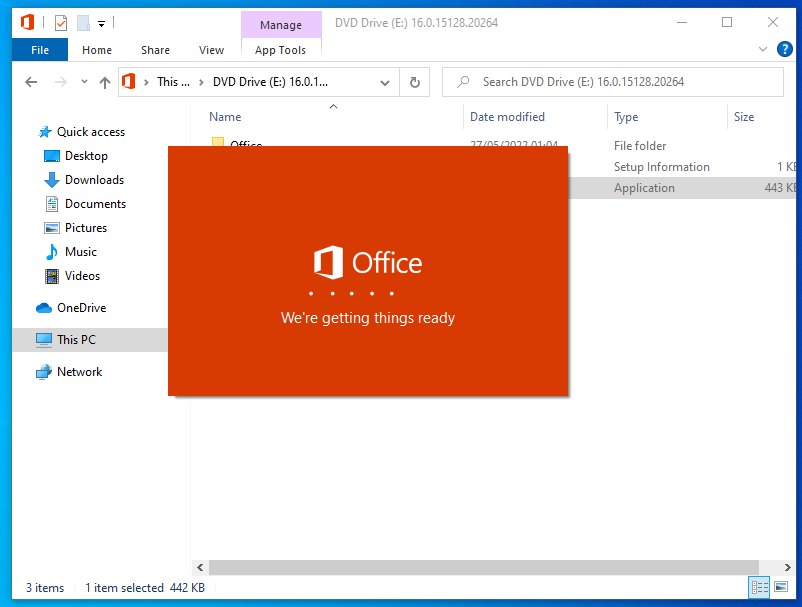Screen dimensions: 802x607
Task: Click the Music note icon
Action: coord(52,252)
